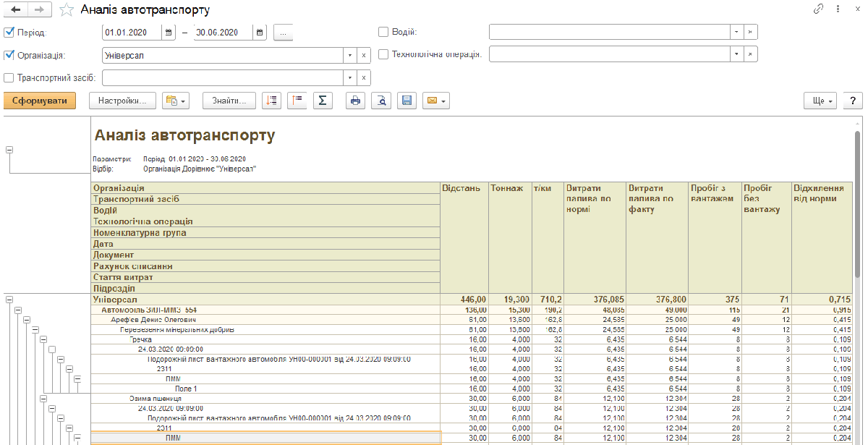The width and height of the screenshot is (868, 445).
Task: Click the Sigma sum toolbar icon
Action: pos(323,101)
